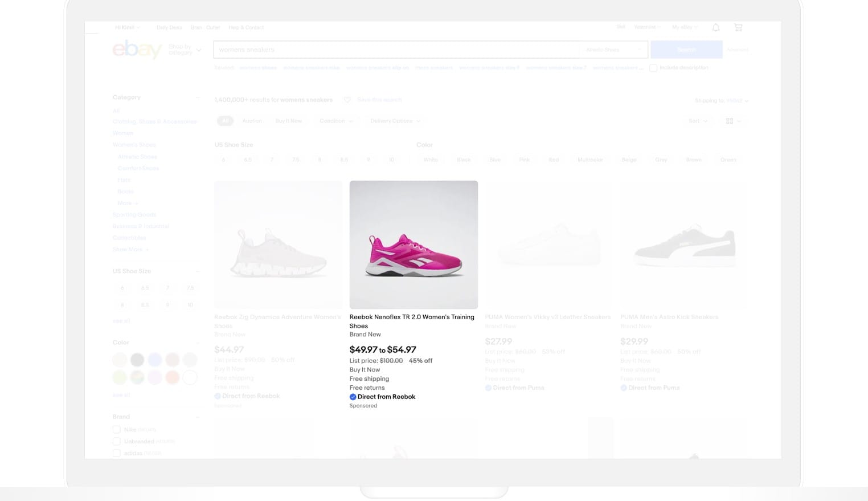Check the Nike brand filter
The height and width of the screenshot is (501, 868).
117,430
